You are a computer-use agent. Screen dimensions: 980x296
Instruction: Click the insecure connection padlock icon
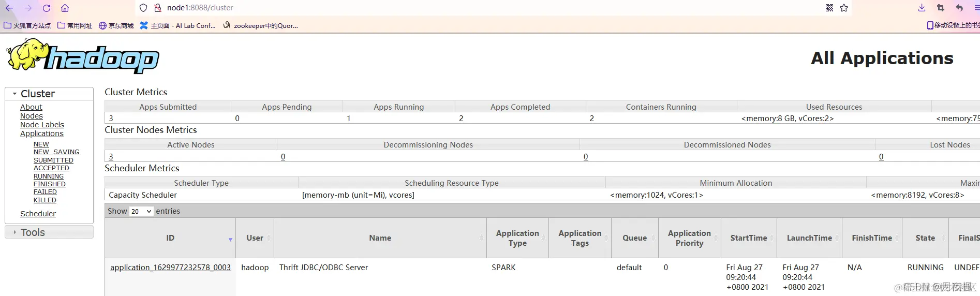pyautogui.click(x=158, y=8)
